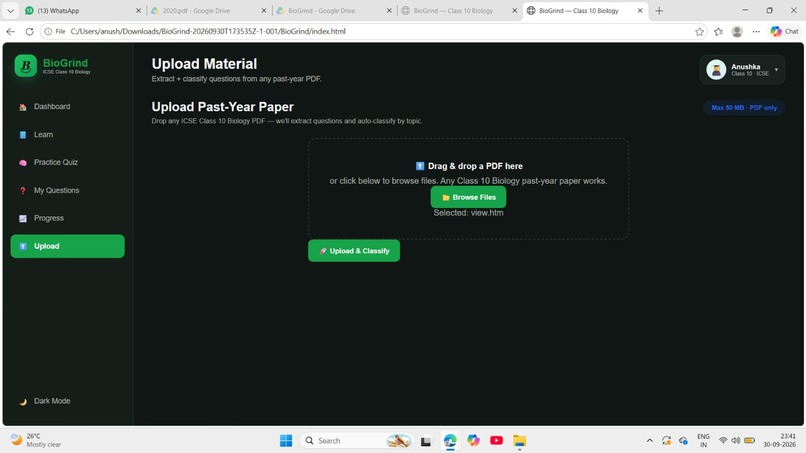Open My Questions in sidebar

pyautogui.click(x=67, y=190)
